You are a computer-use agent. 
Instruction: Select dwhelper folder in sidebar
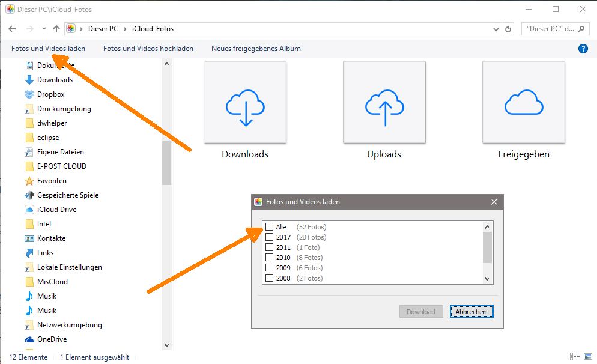coord(52,123)
